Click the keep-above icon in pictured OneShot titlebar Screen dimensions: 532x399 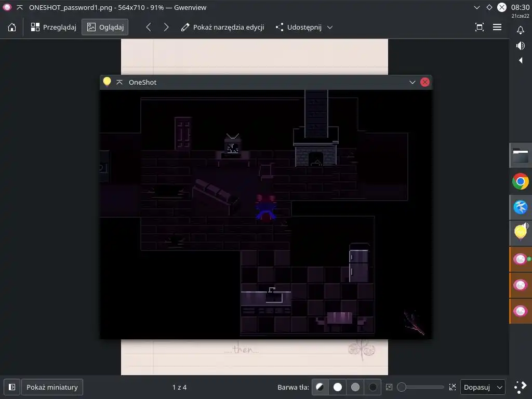point(119,82)
